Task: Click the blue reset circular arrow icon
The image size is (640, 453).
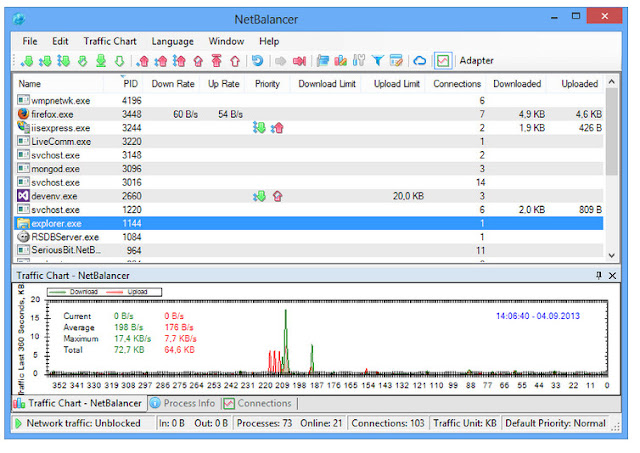Action: click(257, 61)
